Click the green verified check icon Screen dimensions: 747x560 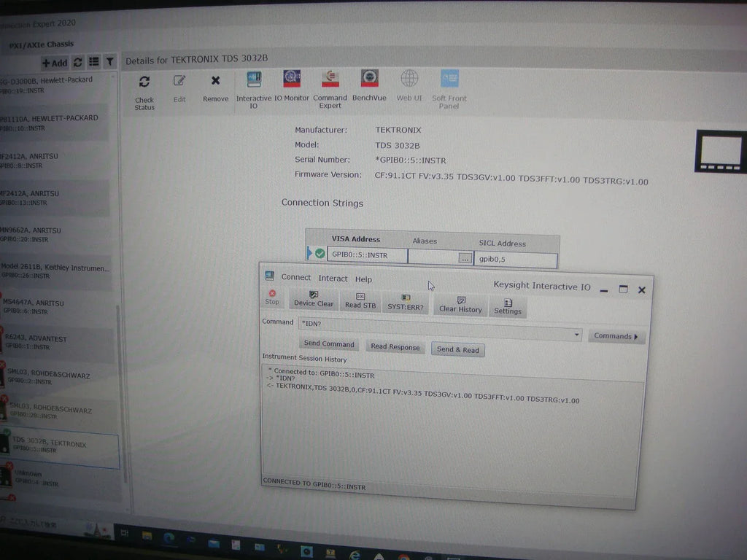320,254
